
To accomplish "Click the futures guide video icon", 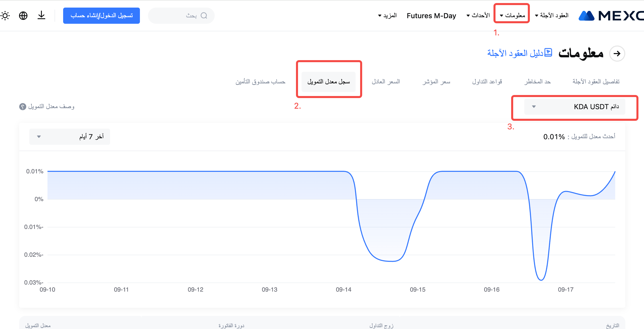I will pos(548,53).
